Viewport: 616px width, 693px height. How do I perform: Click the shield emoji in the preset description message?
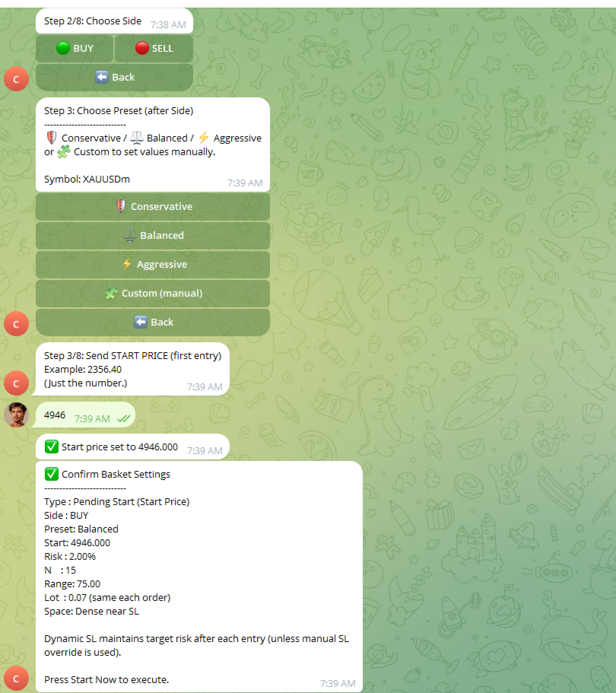pos(51,138)
